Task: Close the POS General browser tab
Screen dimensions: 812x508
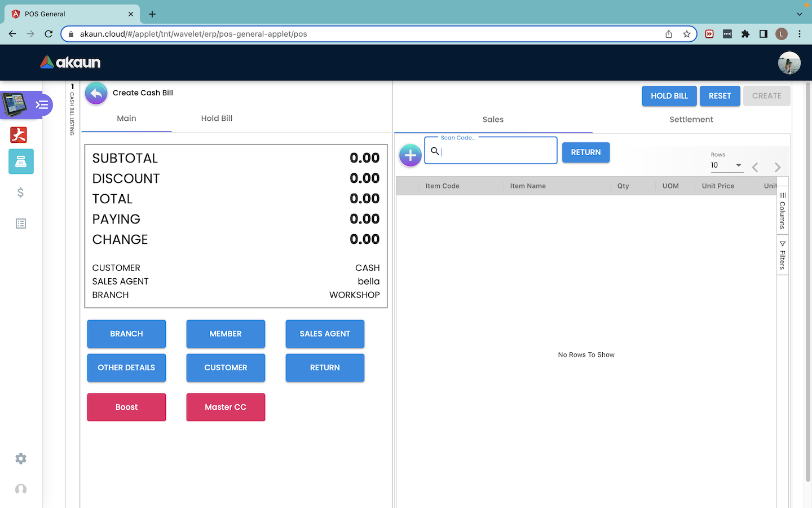Action: click(131, 14)
